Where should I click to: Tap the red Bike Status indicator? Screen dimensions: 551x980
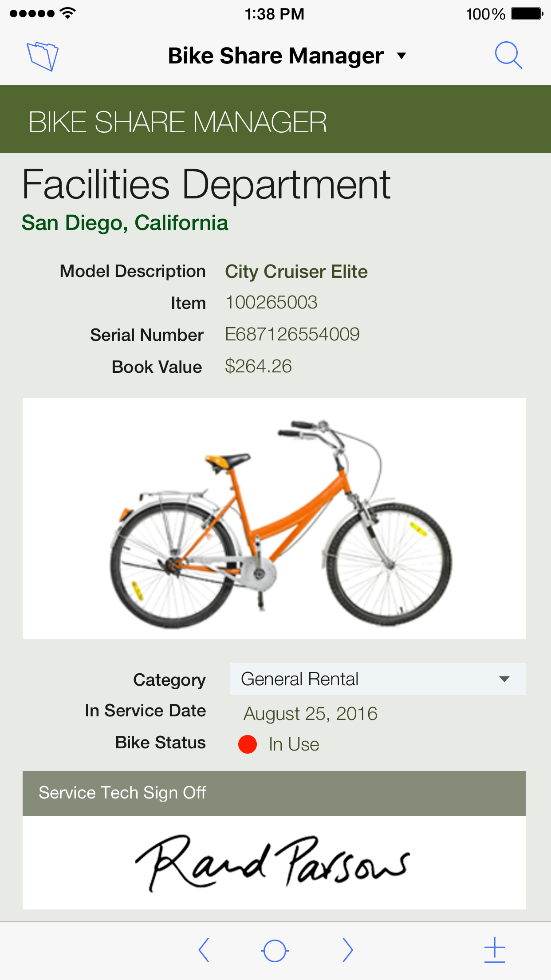(x=248, y=744)
